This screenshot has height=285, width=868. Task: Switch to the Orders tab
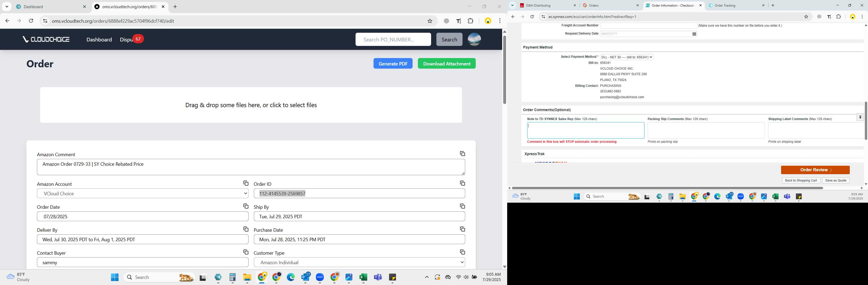(610, 5)
